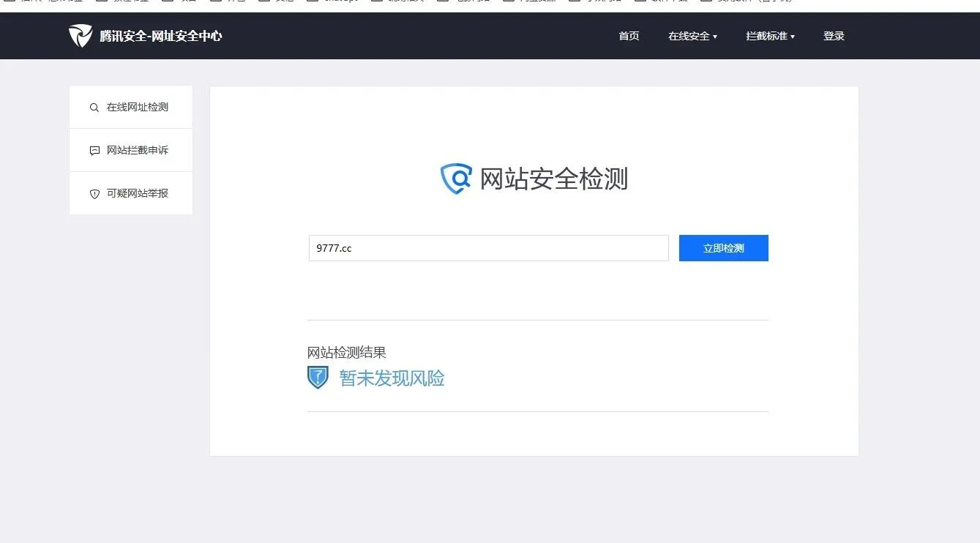Select 可疑网站举报 in the sidebar
The height and width of the screenshot is (543, 980).
pos(131,193)
